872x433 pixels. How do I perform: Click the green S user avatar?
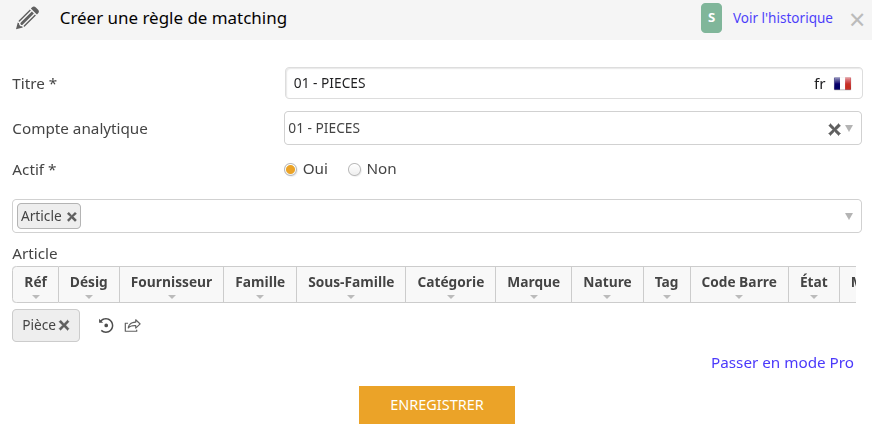click(x=711, y=18)
